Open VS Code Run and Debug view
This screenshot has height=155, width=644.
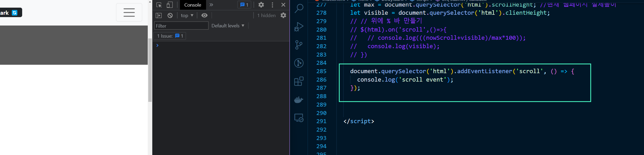(x=299, y=27)
